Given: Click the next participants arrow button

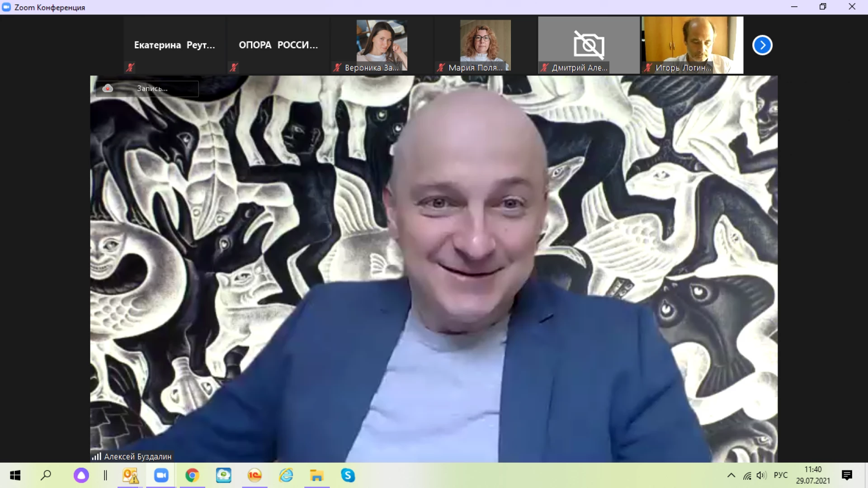Looking at the screenshot, I should tap(762, 45).
